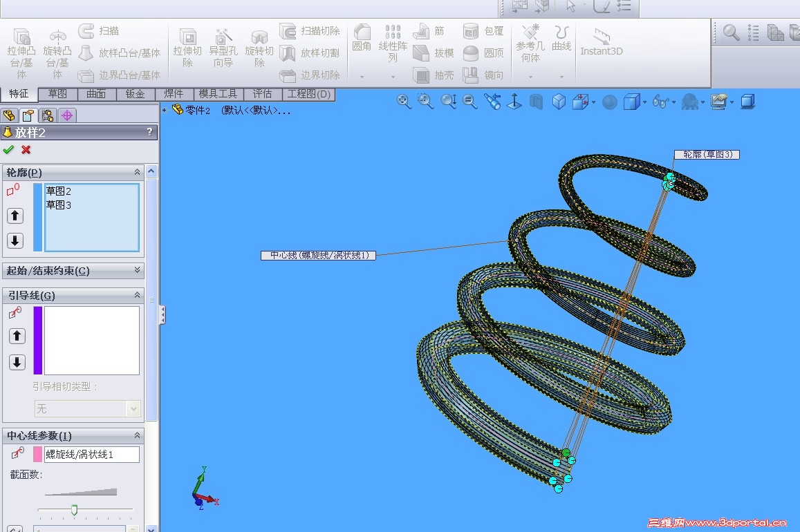Open Reference Geometry (参考几何体) tool
The width and height of the screenshot is (800, 532).
click(530, 44)
